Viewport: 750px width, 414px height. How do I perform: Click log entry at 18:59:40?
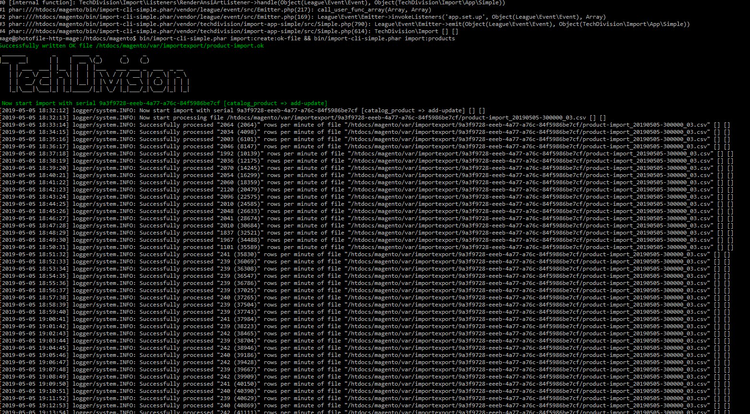coord(365,312)
